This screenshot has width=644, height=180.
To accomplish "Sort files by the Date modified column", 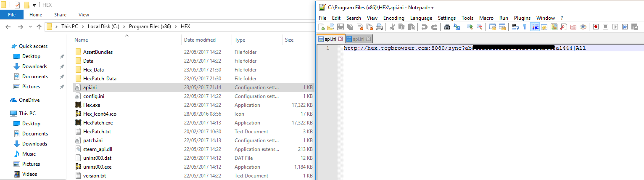I will 200,40.
